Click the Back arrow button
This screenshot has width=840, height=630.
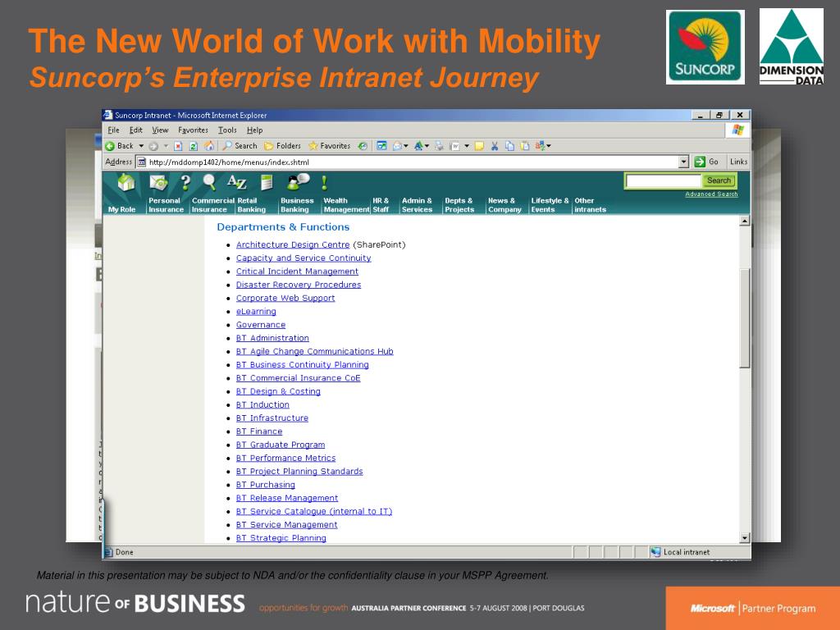pos(119,146)
